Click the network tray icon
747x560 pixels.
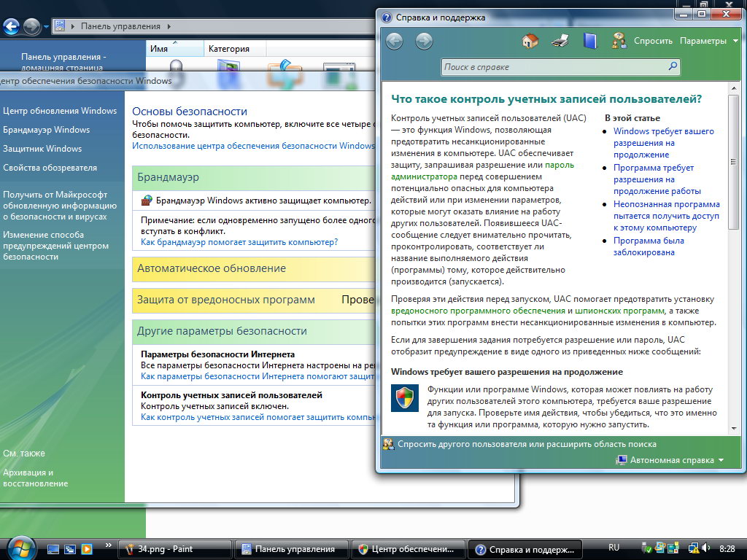tap(694, 548)
